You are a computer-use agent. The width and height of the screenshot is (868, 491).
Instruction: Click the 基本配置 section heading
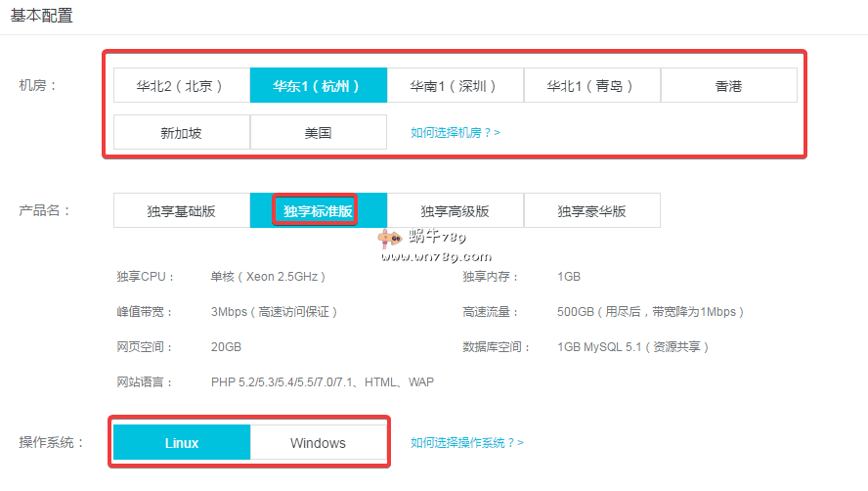tap(41, 16)
